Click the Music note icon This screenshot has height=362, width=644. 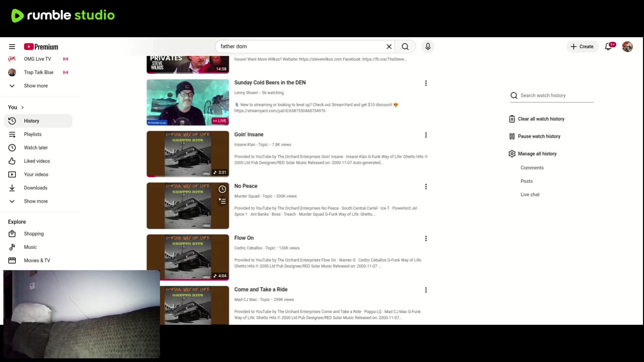12,247
